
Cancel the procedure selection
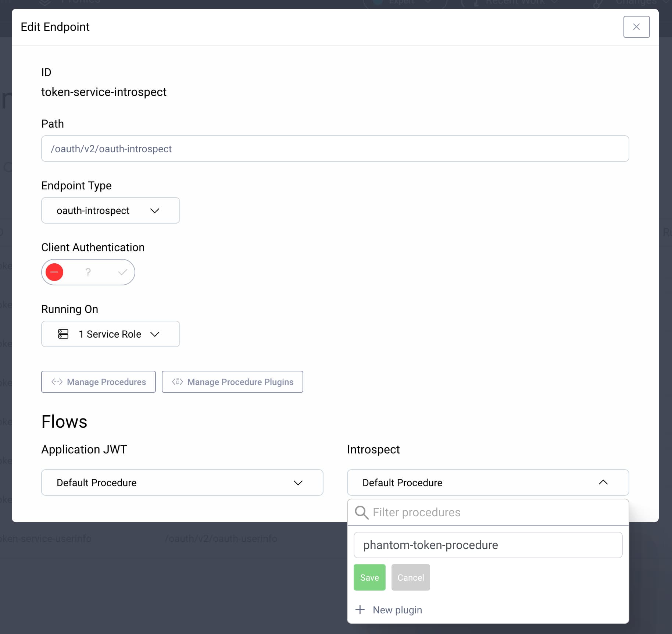point(411,577)
